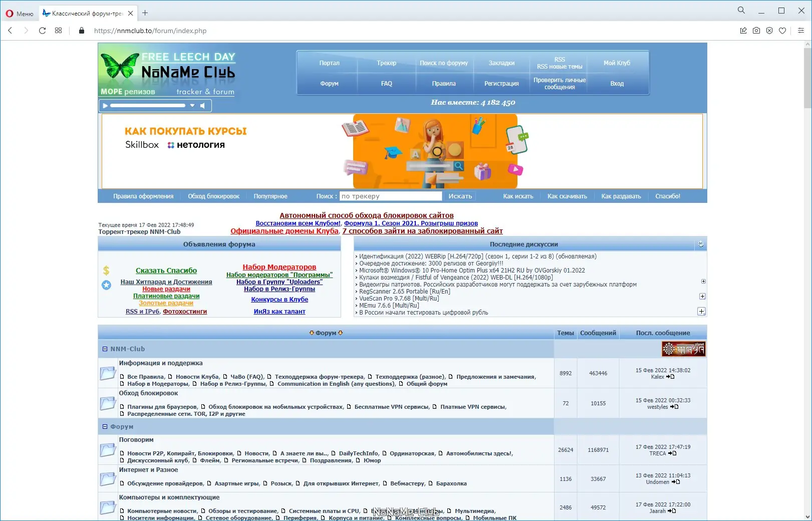
Task: Play the radio with the play button
Action: click(x=105, y=106)
